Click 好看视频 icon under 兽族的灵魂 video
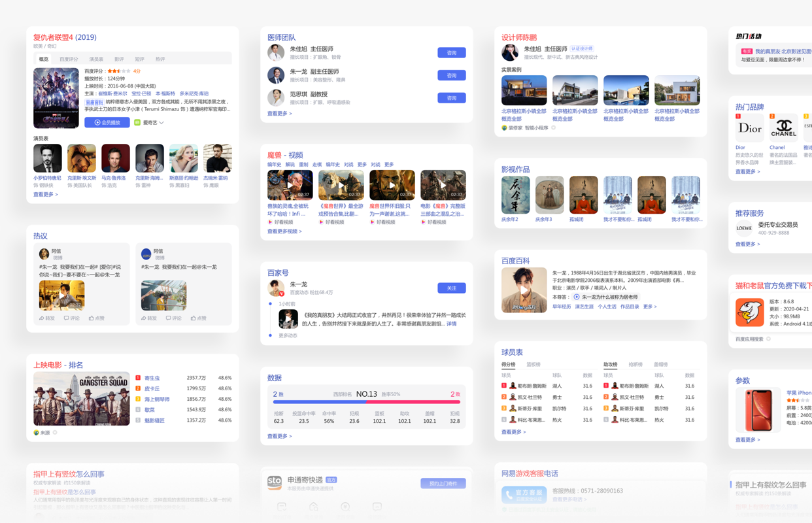 [x=270, y=222]
